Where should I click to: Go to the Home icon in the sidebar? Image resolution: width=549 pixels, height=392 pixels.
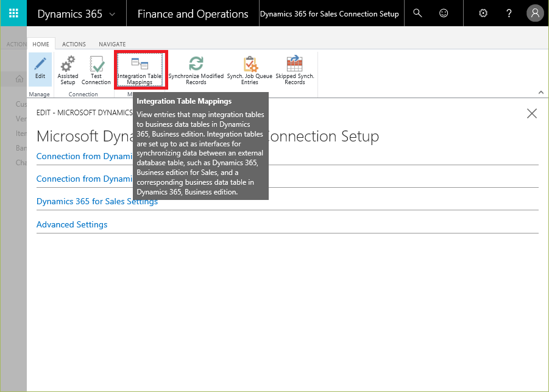click(x=19, y=79)
